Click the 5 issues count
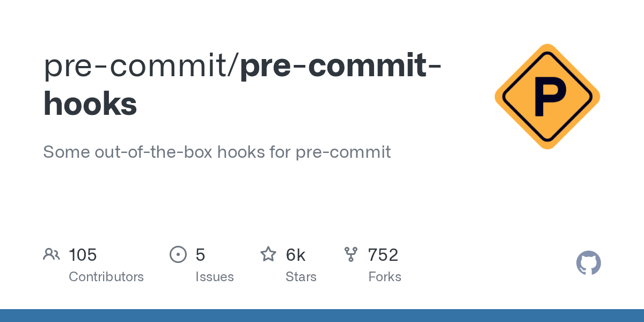 click(200, 254)
